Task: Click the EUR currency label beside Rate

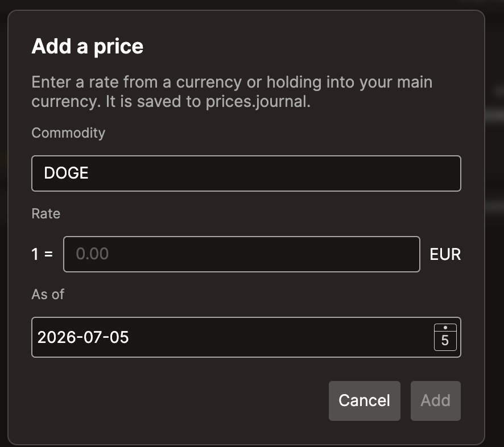Action: click(x=445, y=254)
